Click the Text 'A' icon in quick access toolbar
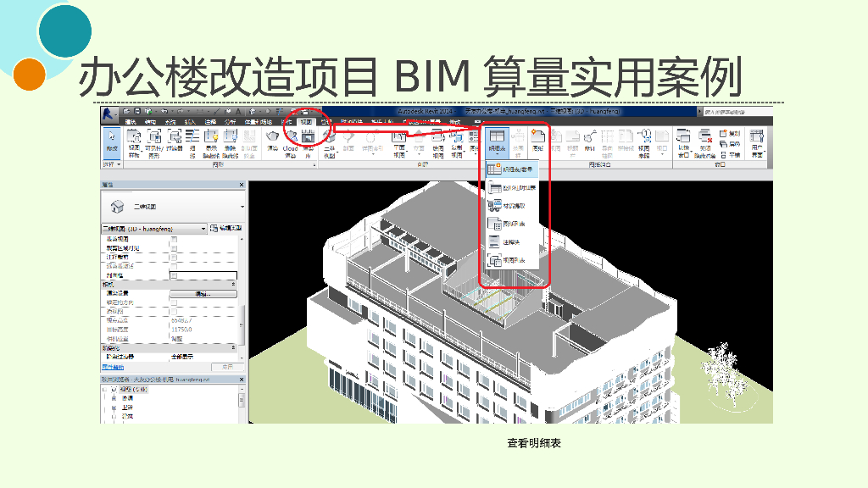 238,111
